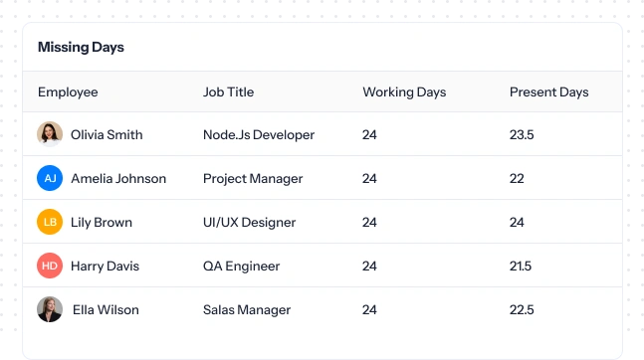Image resolution: width=644 pixels, height=360 pixels.
Task: Click the Missing Days card title
Action: pyautogui.click(x=81, y=47)
